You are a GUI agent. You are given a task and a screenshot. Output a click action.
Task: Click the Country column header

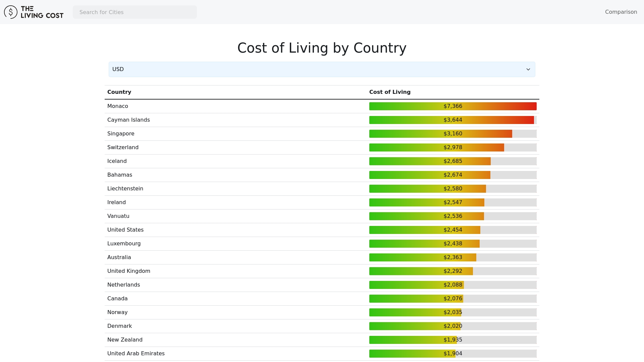[x=119, y=92]
